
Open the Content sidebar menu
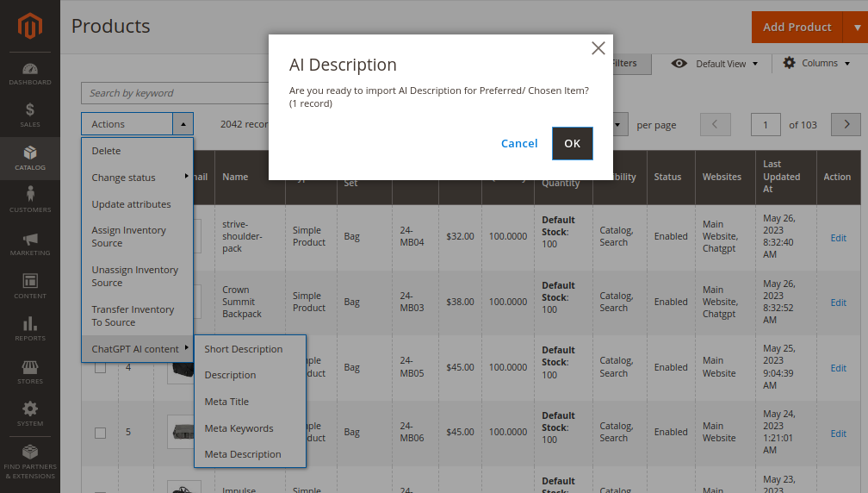pyautogui.click(x=30, y=286)
